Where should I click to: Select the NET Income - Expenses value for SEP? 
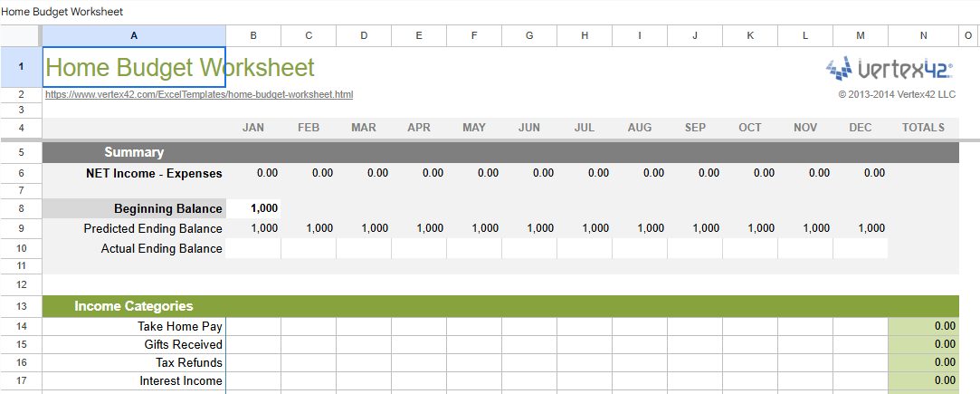pyautogui.click(x=695, y=172)
